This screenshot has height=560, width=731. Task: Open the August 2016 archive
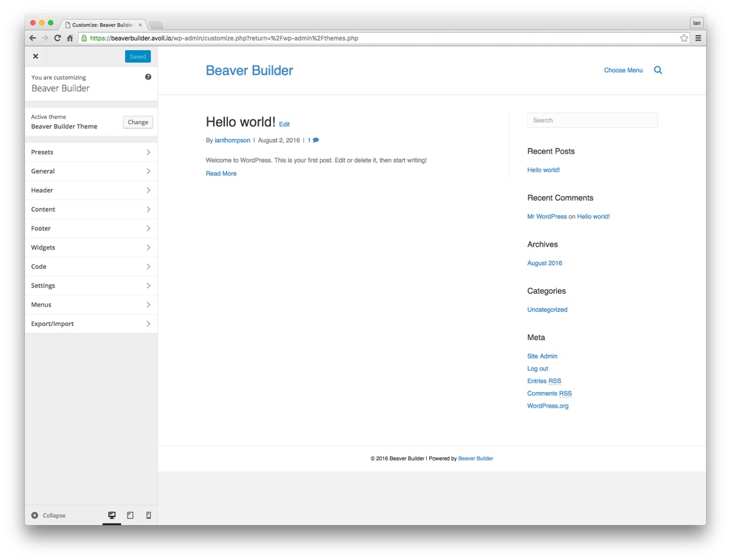click(x=544, y=263)
